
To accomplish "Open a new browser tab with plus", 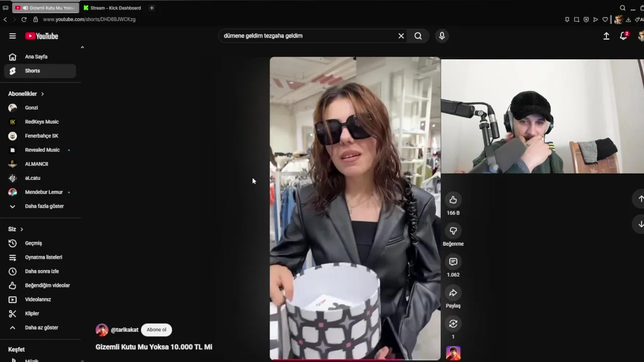I will 151,8.
